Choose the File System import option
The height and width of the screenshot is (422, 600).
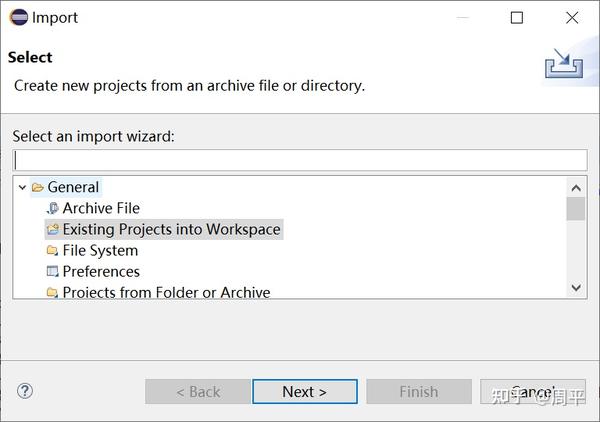(100, 250)
